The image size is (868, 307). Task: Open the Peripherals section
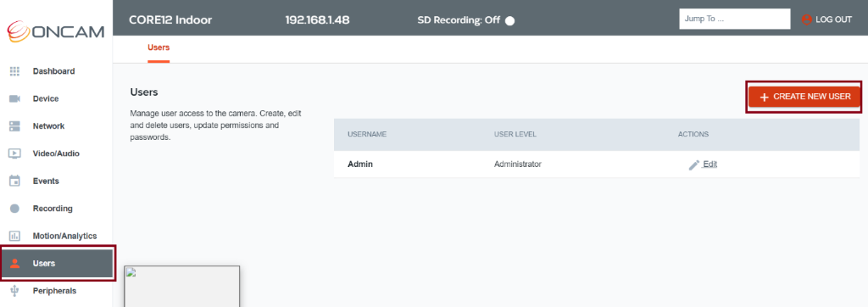(x=55, y=290)
